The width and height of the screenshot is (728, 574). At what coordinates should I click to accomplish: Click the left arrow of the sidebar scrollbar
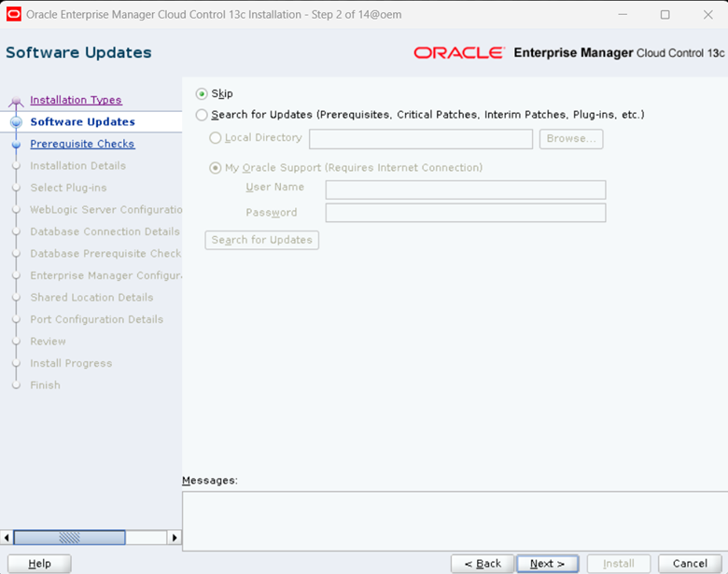click(7, 538)
